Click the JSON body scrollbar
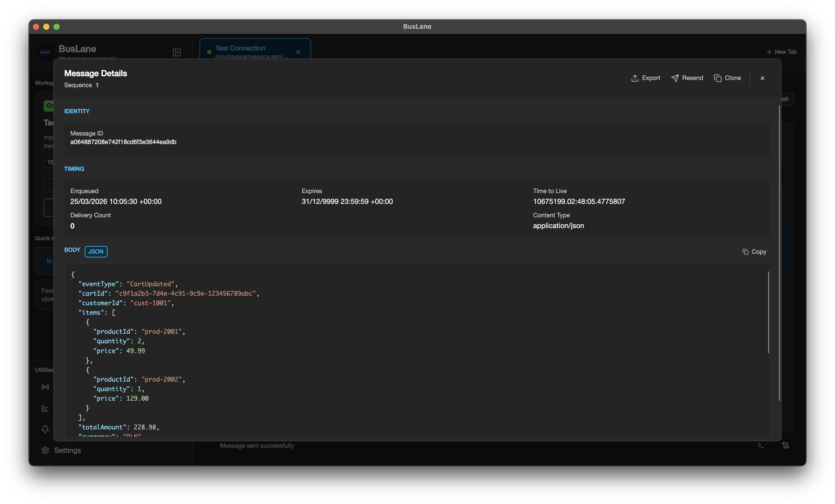This screenshot has width=835, height=504. 768,312
